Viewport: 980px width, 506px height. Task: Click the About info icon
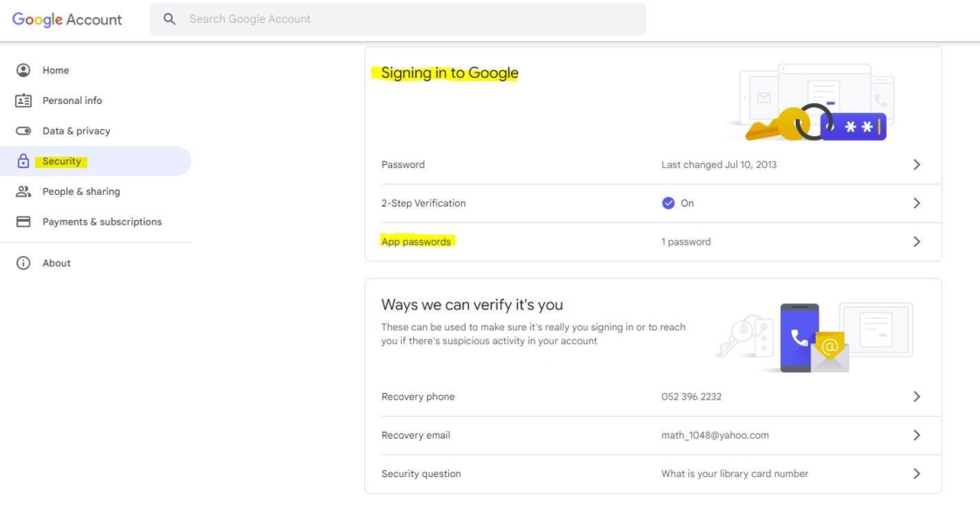tap(24, 263)
